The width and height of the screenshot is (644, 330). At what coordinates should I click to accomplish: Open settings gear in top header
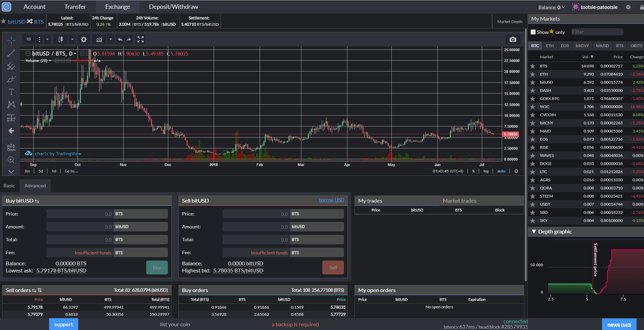(628, 7)
